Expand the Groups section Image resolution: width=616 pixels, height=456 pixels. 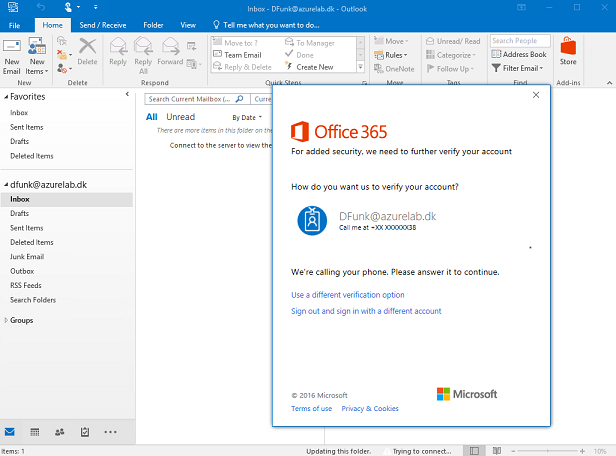[6, 320]
